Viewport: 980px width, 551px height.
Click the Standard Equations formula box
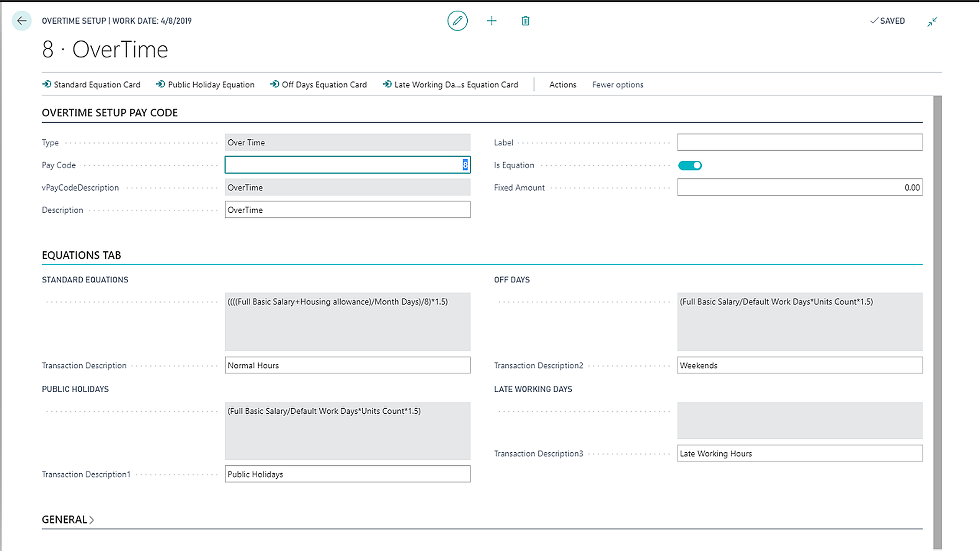pos(348,322)
